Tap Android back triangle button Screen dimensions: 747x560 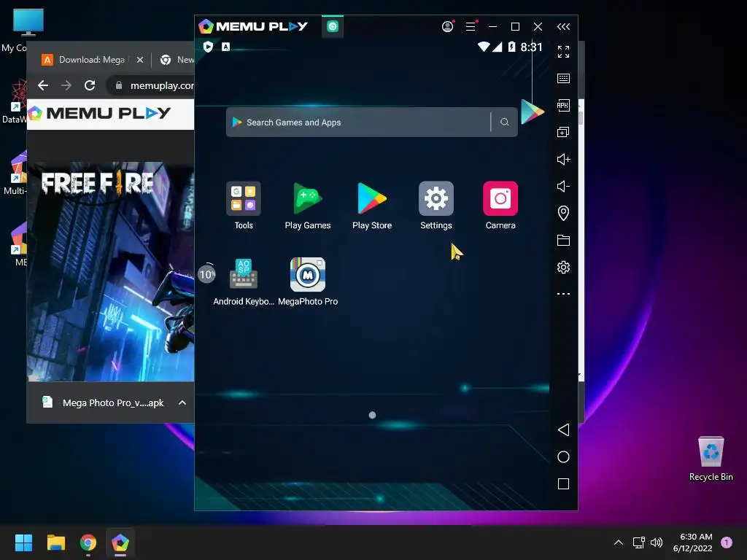point(563,430)
